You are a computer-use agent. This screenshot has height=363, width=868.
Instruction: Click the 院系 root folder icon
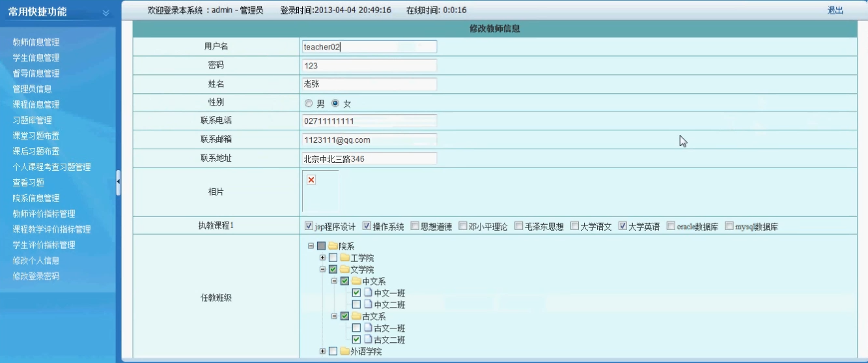coord(333,246)
